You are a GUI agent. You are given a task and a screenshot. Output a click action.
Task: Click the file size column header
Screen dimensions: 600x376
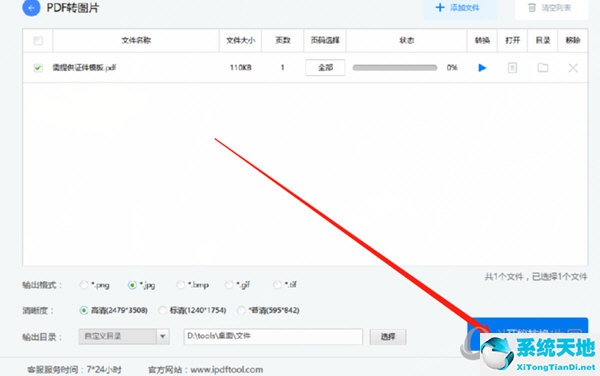[x=240, y=40]
